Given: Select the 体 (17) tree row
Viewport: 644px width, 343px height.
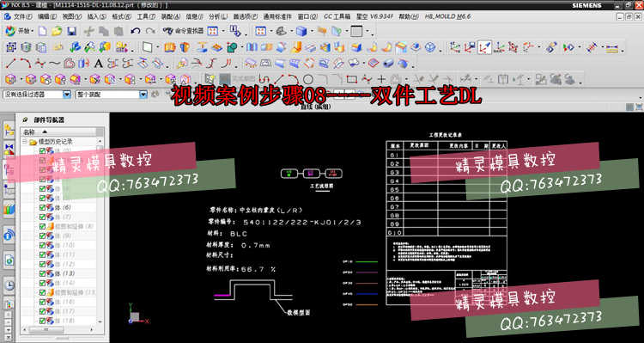Looking at the screenshot, I should click(64, 311).
